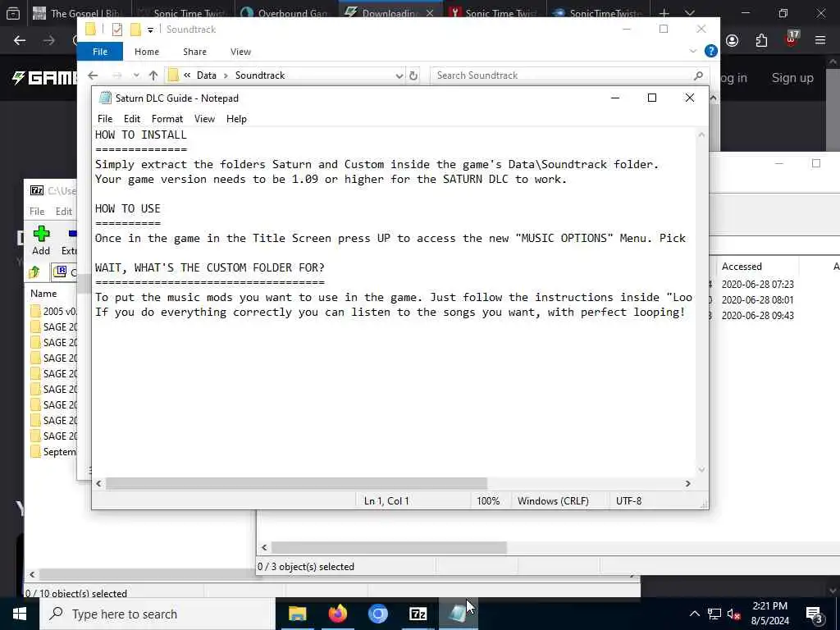The width and height of the screenshot is (840, 630).
Task: Click 7-Zip up folder arrow icon
Action: pos(34,272)
